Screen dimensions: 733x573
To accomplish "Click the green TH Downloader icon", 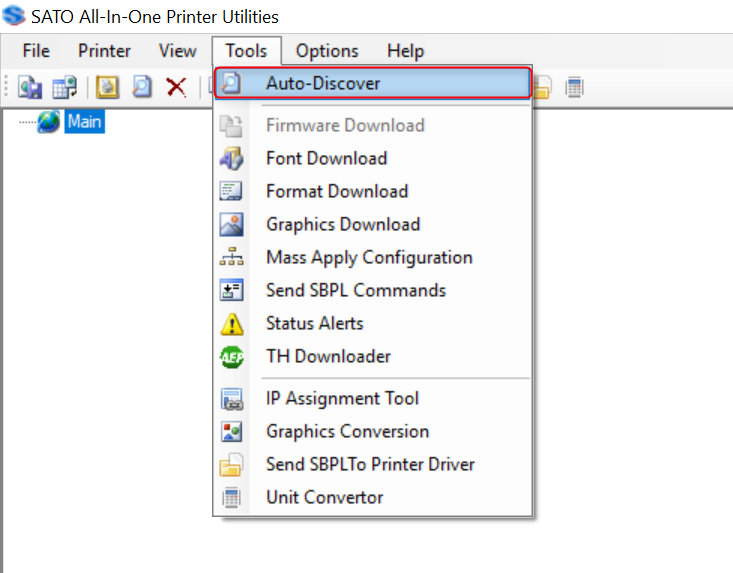I will coord(231,356).
